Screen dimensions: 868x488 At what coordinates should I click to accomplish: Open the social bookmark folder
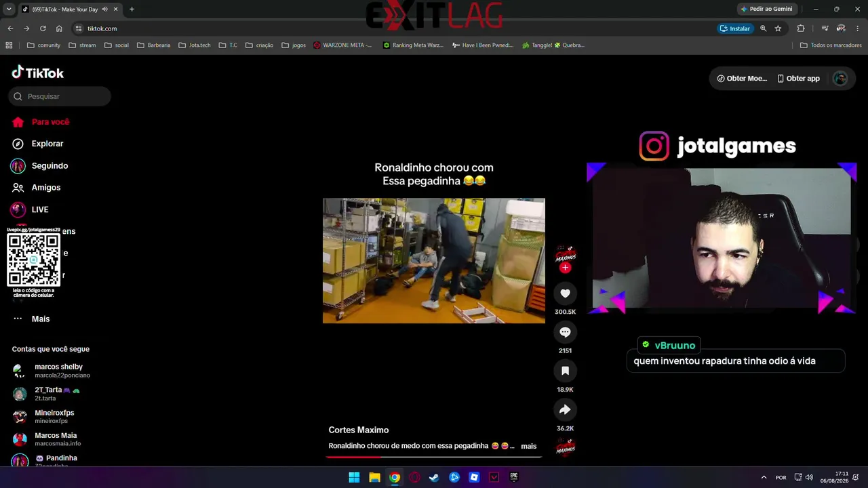(117, 45)
